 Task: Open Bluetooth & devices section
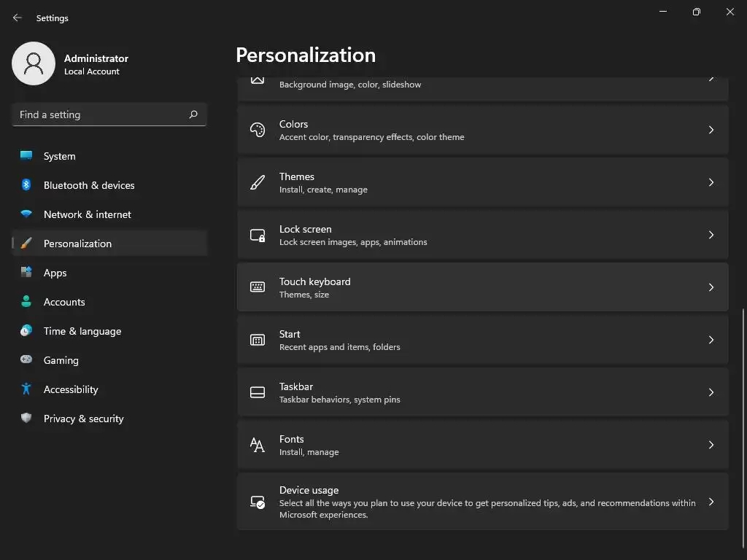coord(89,185)
